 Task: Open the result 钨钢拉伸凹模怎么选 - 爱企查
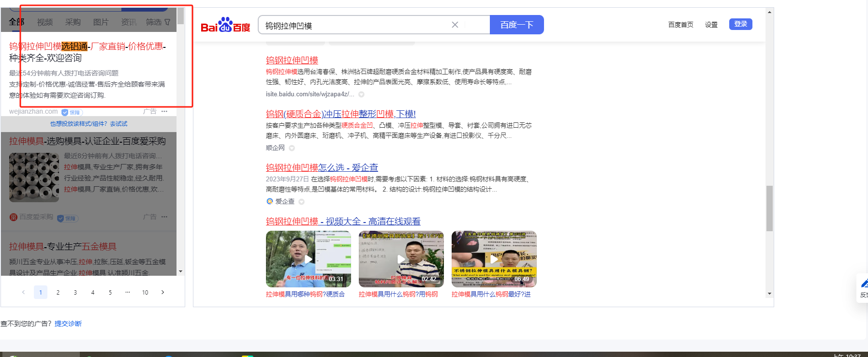click(322, 167)
